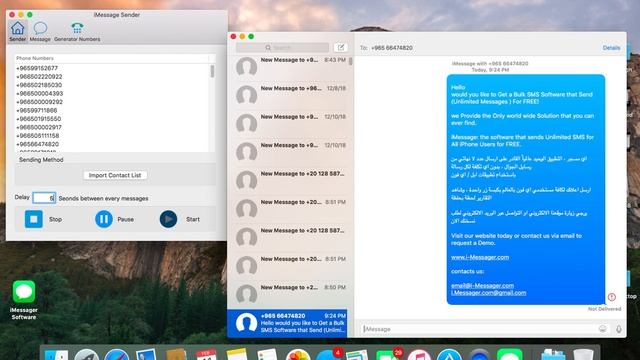Click the To: +965 66474820 recipient
Viewport: 640px width, 360px height.
point(392,48)
